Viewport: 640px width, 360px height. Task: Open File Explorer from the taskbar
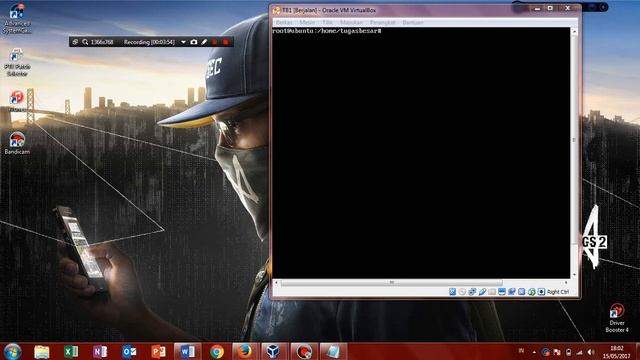42,351
